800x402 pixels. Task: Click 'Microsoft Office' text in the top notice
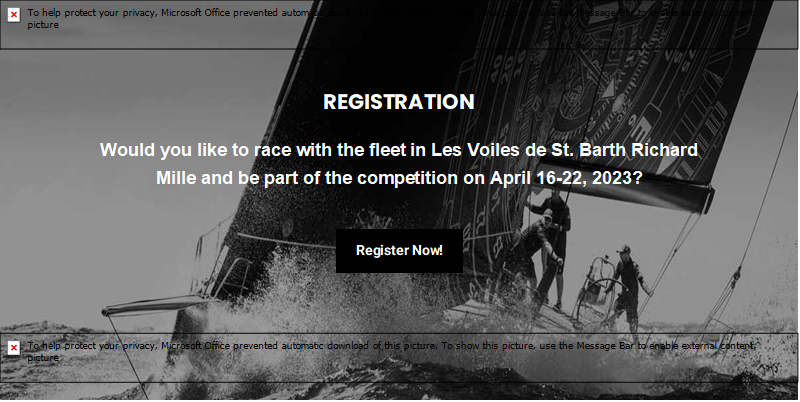coord(196,13)
